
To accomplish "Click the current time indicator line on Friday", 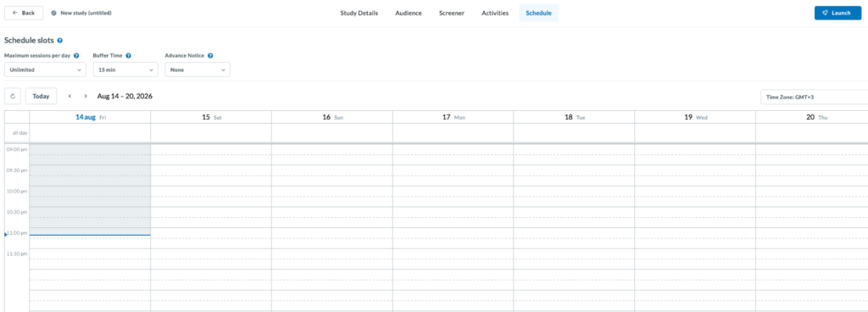I will 90,235.
